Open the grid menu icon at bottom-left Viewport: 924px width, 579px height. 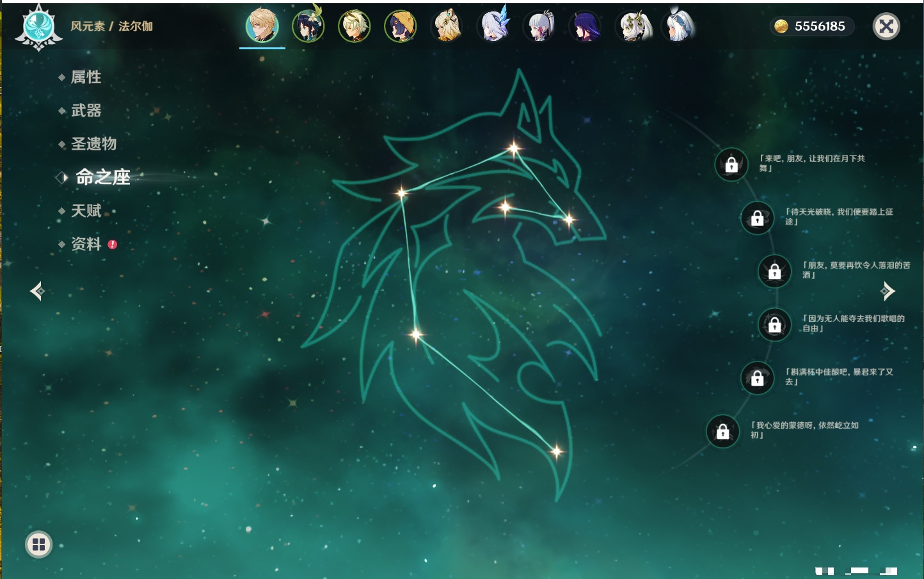(x=38, y=544)
